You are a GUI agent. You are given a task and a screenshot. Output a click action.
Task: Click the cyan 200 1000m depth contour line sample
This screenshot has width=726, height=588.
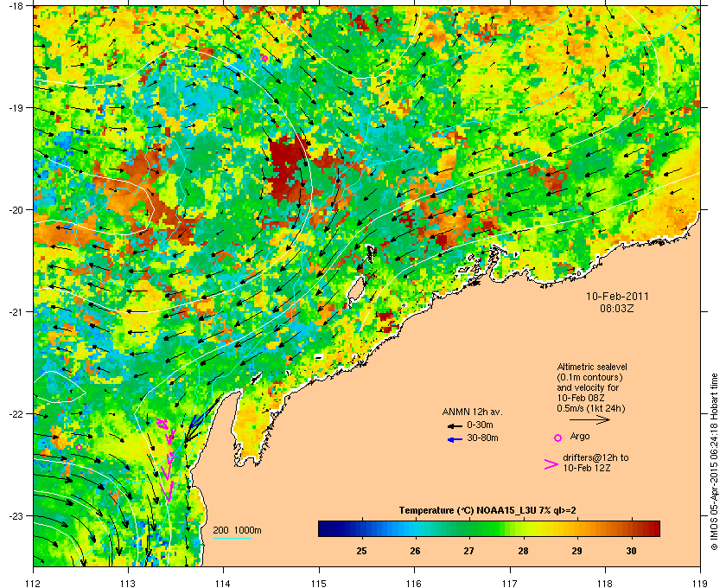(x=232, y=539)
